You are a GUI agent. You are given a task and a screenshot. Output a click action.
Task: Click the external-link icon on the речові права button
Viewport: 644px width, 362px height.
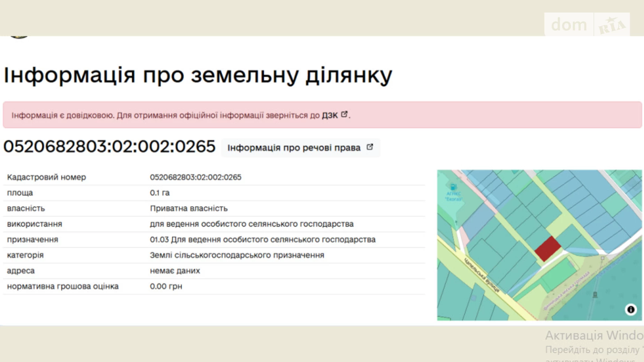(x=370, y=147)
